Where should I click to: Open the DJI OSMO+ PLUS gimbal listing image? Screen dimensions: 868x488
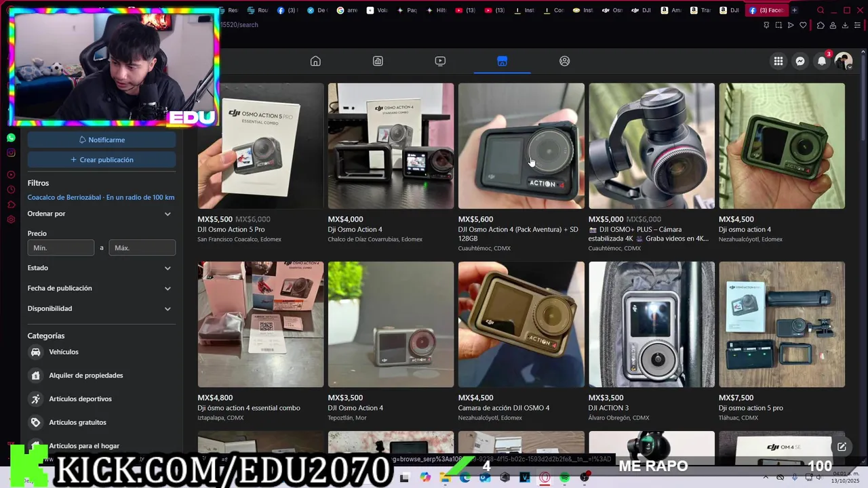651,146
